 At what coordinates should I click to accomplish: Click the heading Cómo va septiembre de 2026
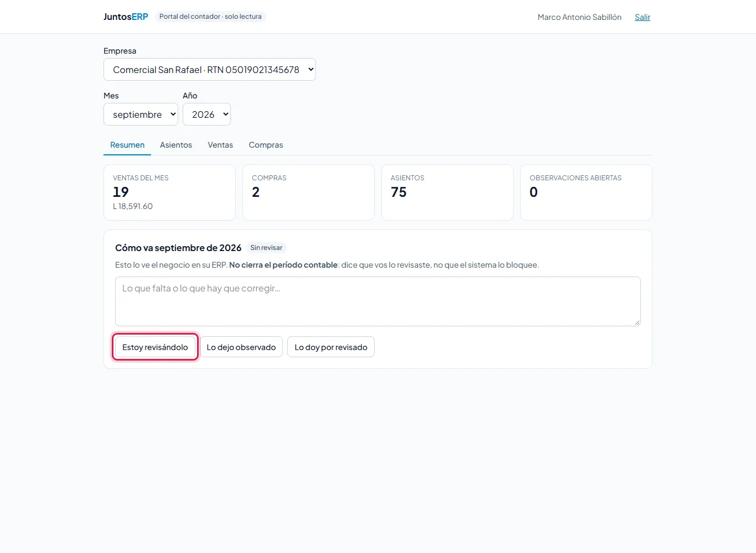point(178,248)
